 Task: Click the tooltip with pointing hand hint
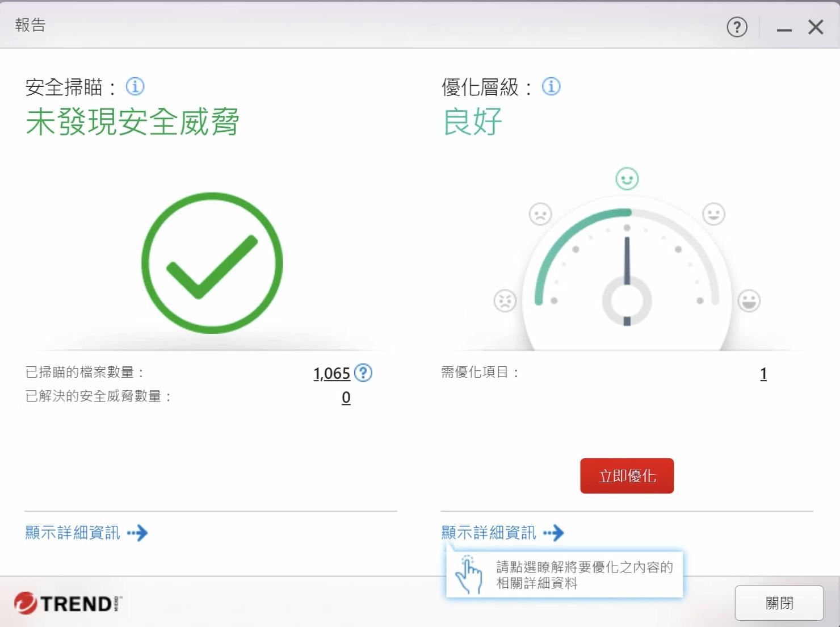[x=565, y=575]
